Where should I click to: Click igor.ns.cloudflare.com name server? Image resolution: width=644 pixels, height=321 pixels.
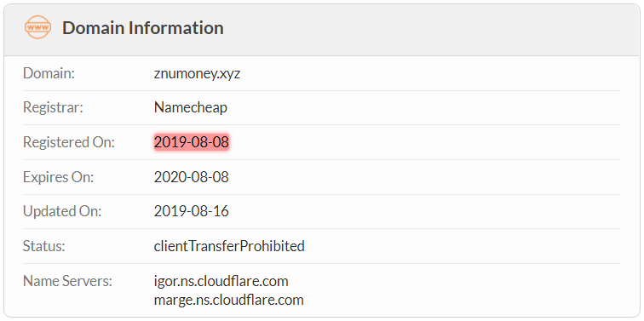221,282
